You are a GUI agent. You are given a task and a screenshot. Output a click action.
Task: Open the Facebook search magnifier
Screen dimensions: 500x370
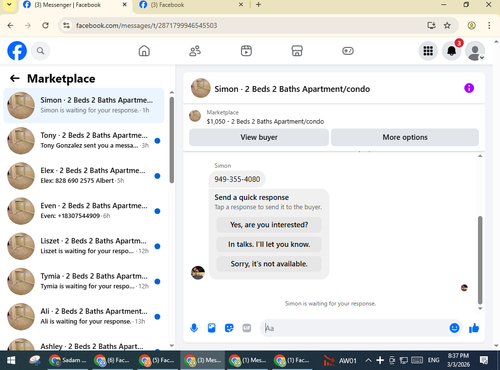(41, 51)
